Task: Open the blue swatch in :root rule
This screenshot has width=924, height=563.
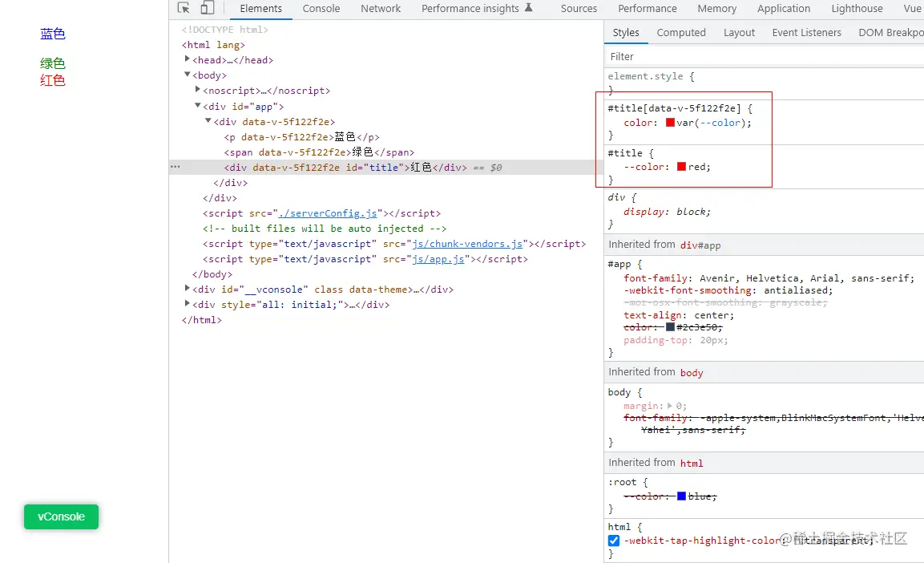Action: click(x=681, y=496)
